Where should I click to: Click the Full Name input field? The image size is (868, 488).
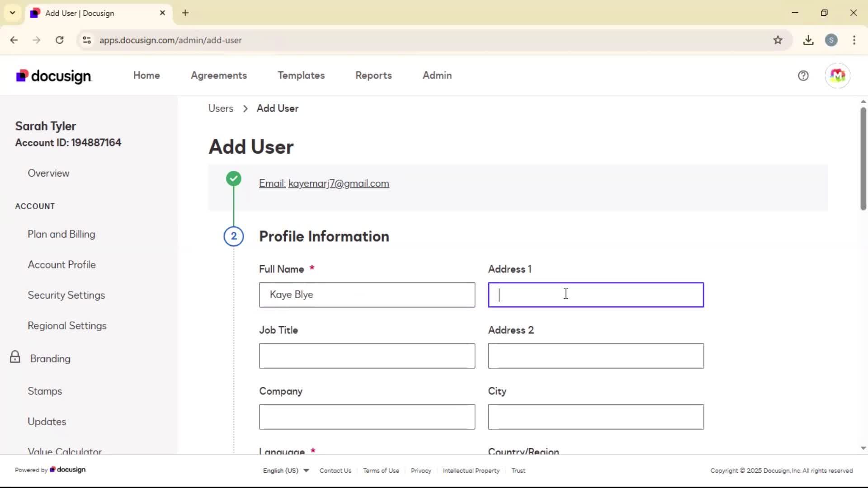coord(367,295)
